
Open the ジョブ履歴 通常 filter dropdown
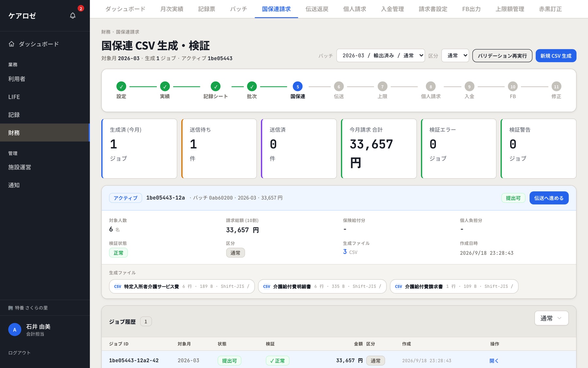pos(551,318)
